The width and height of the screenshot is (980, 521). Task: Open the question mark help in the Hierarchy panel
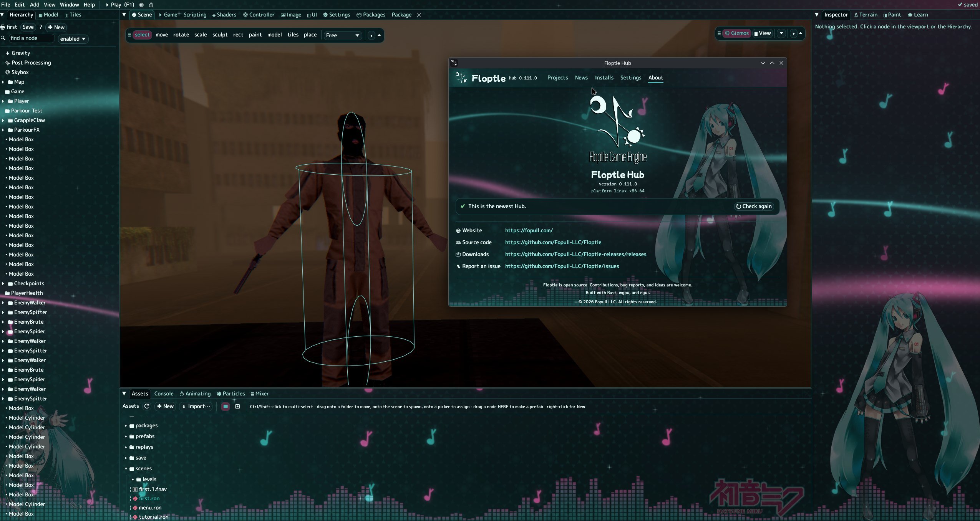(x=41, y=27)
